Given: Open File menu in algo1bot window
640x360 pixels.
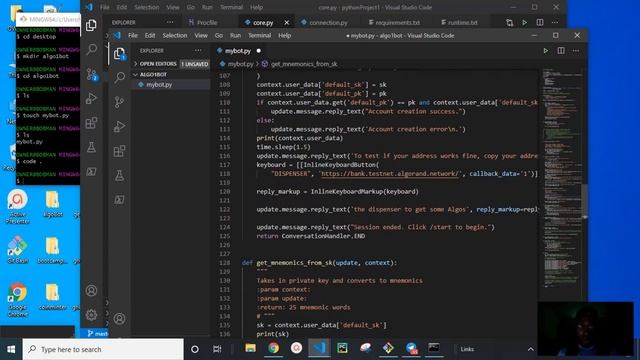Looking at the screenshot, I should (x=133, y=36).
